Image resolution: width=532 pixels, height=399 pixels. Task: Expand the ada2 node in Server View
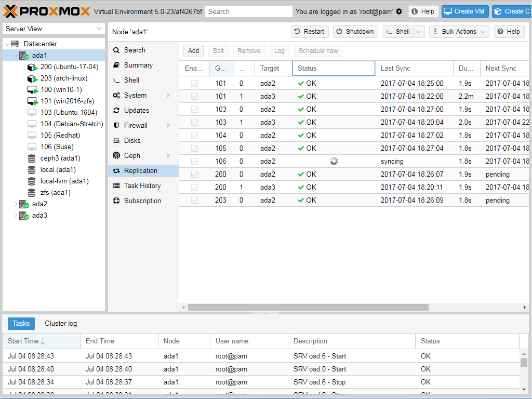point(17,204)
